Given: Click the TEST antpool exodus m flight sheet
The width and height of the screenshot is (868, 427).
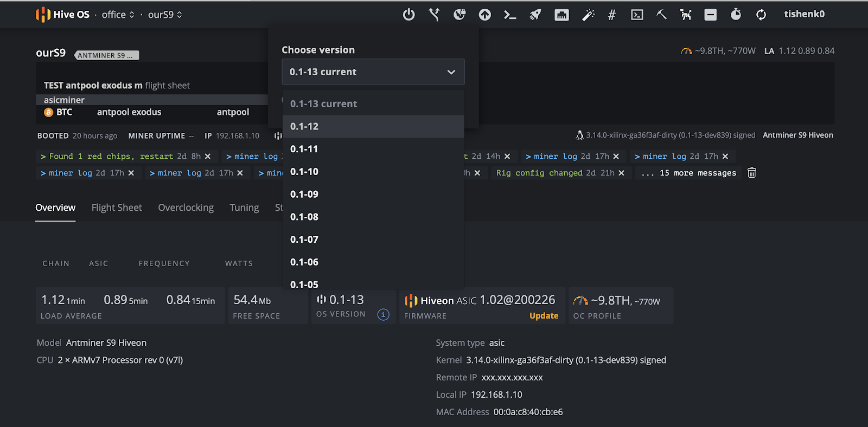Looking at the screenshot, I should click(x=117, y=86).
